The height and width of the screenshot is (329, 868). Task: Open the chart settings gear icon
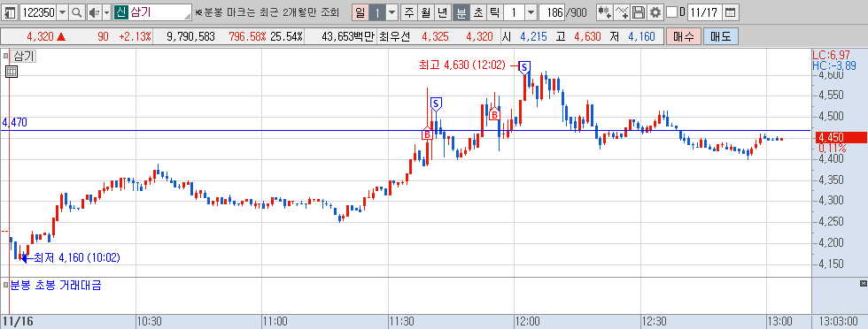click(x=655, y=11)
